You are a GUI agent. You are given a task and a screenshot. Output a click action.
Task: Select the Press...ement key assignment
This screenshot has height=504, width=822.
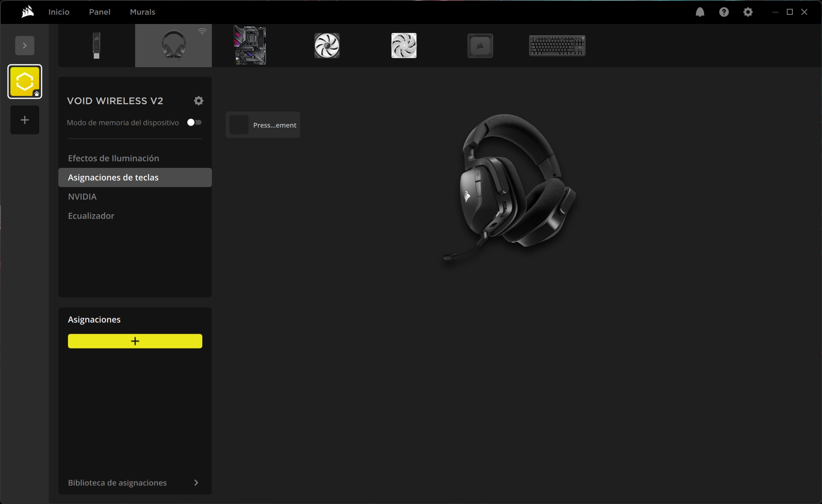point(263,125)
